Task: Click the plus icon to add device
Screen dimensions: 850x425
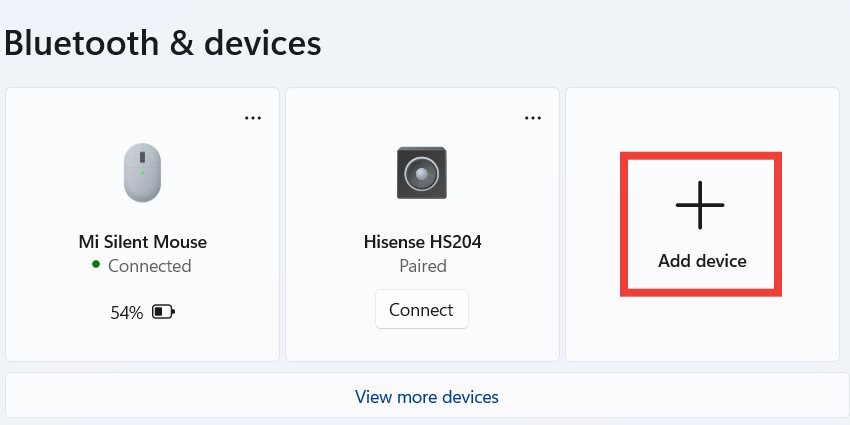Action: pos(700,205)
